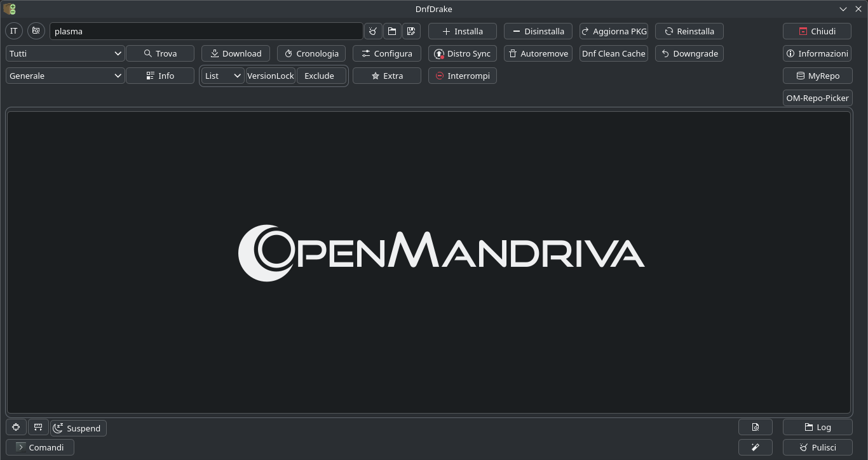868x460 pixels.
Task: Focus the search field containing plasma
Action: 207,31
